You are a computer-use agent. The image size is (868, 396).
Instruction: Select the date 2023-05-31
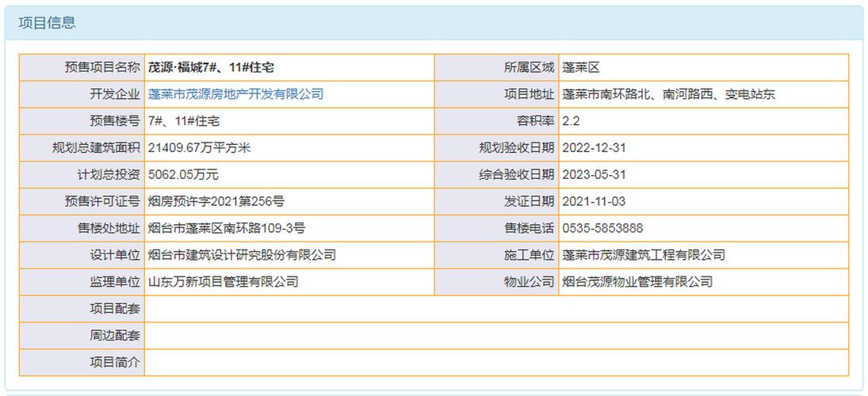pyautogui.click(x=594, y=175)
